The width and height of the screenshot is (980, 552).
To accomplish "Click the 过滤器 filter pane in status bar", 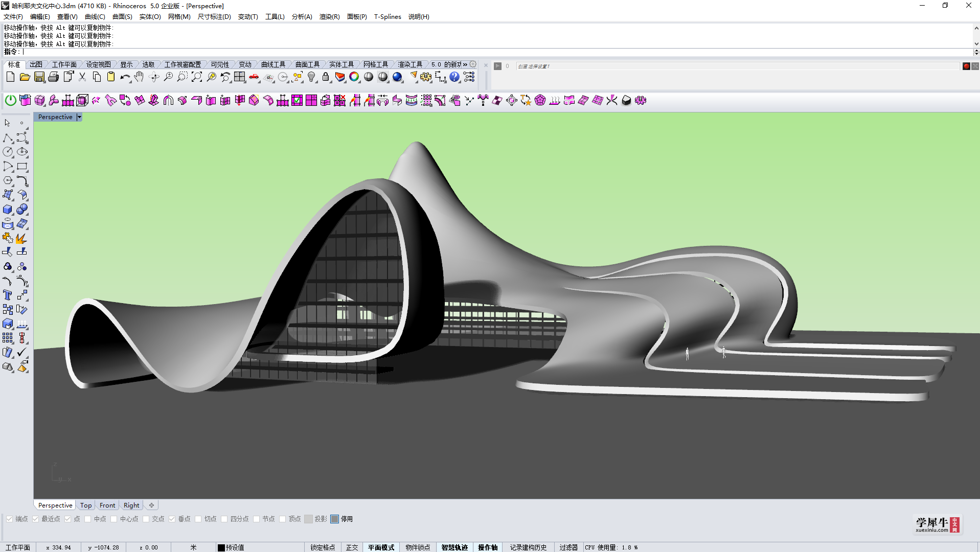I will point(568,547).
